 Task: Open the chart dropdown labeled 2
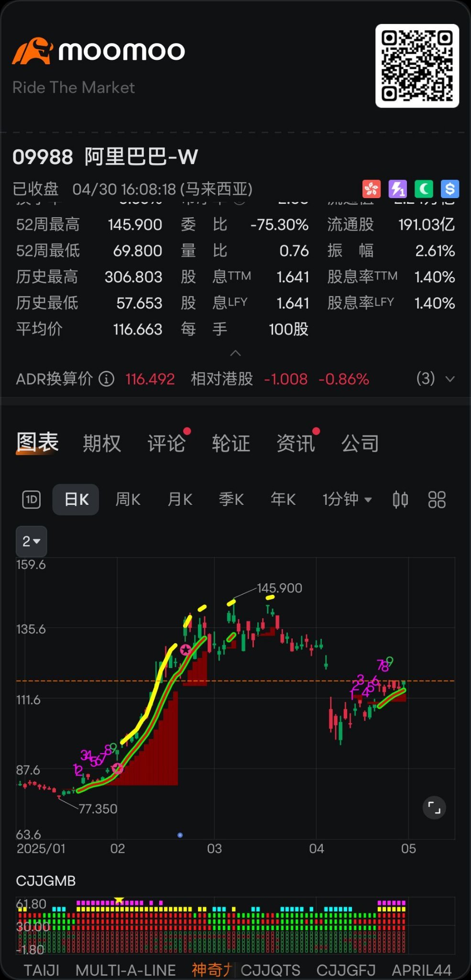(32, 541)
